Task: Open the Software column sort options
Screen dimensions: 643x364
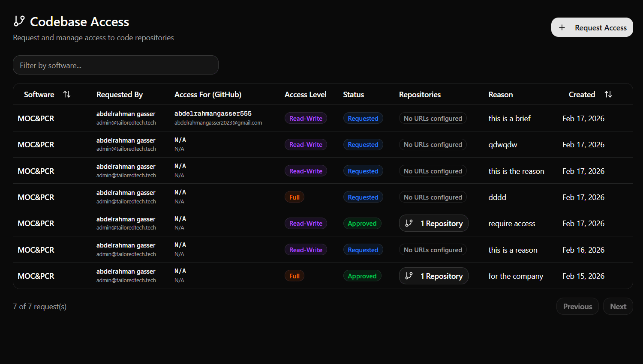Action: 67,94
